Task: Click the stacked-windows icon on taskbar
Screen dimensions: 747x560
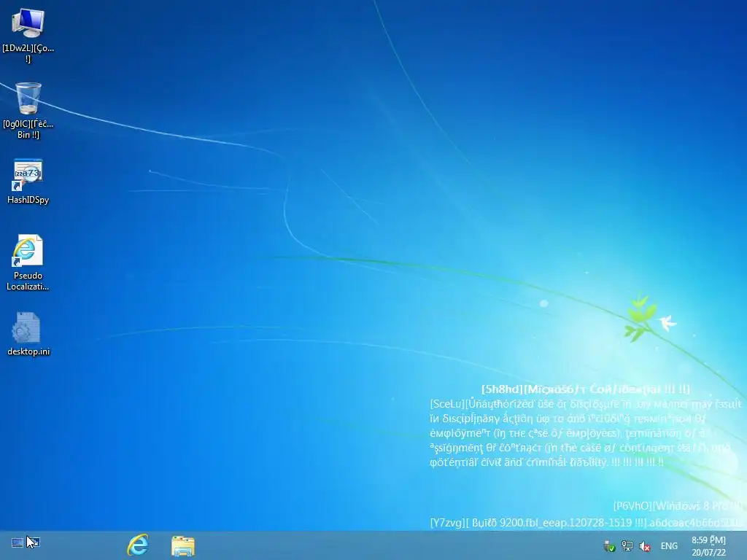Action: [x=34, y=542]
